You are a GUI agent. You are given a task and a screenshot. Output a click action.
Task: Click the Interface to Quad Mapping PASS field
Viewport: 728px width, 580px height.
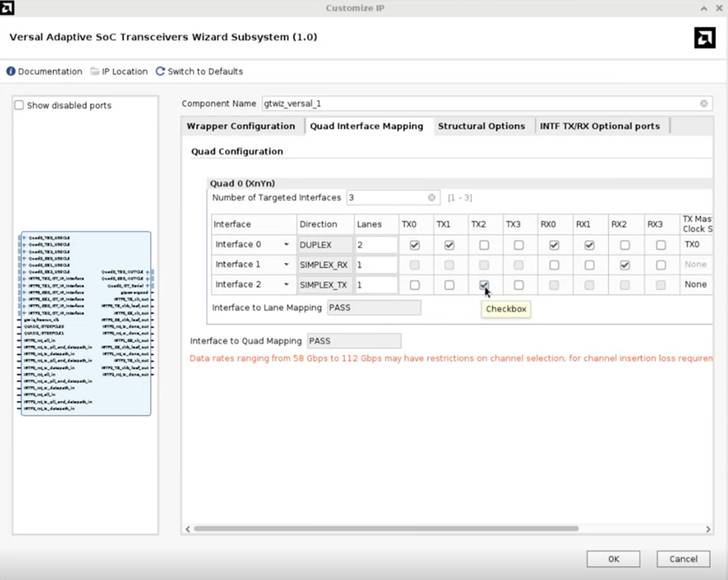coord(354,341)
